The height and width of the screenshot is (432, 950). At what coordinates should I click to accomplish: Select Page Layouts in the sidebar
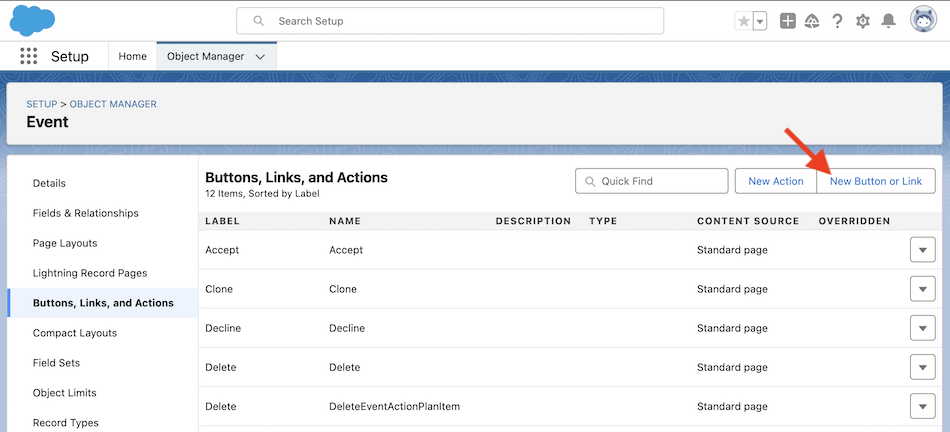(65, 243)
